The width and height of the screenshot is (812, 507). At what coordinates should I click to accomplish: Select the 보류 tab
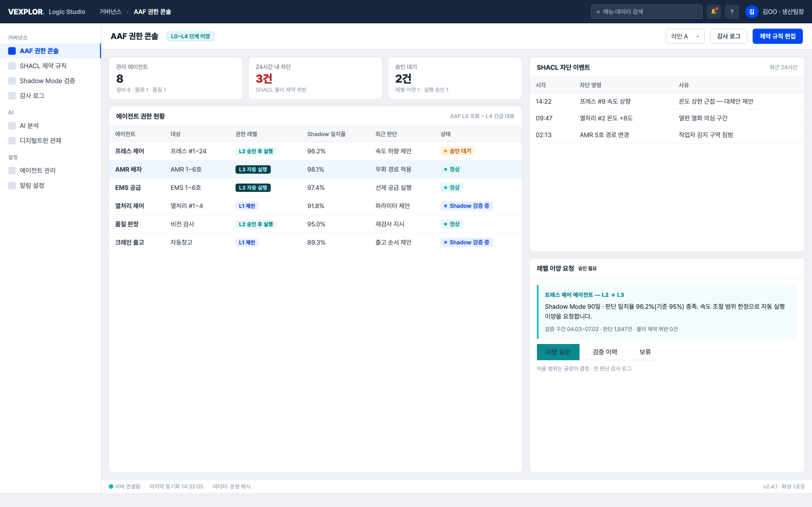point(645,352)
